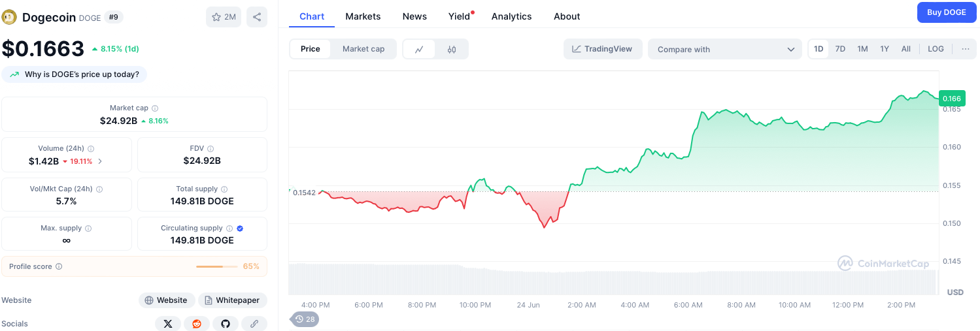Open the GitHub social link

(x=226, y=323)
